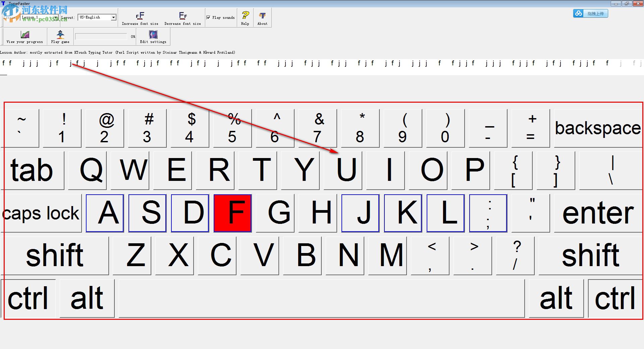Click the enter key on the virtual keyboard
The image size is (644, 349).
(x=597, y=213)
